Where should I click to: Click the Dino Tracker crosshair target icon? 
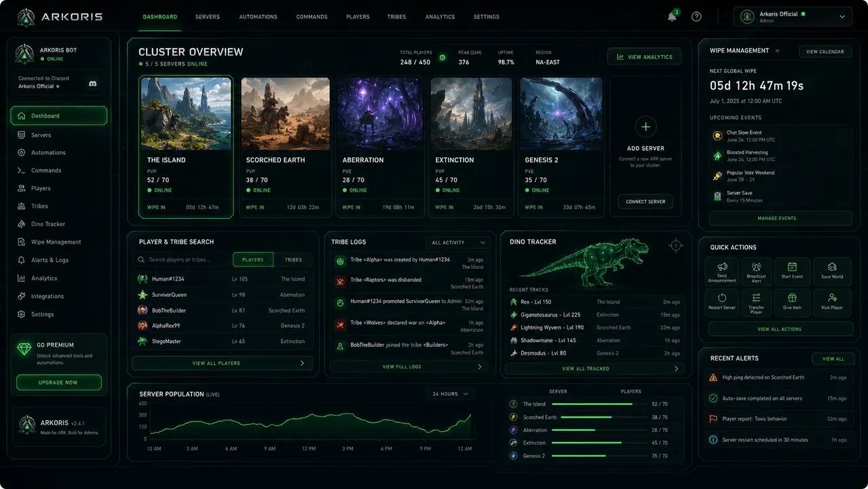pos(675,245)
